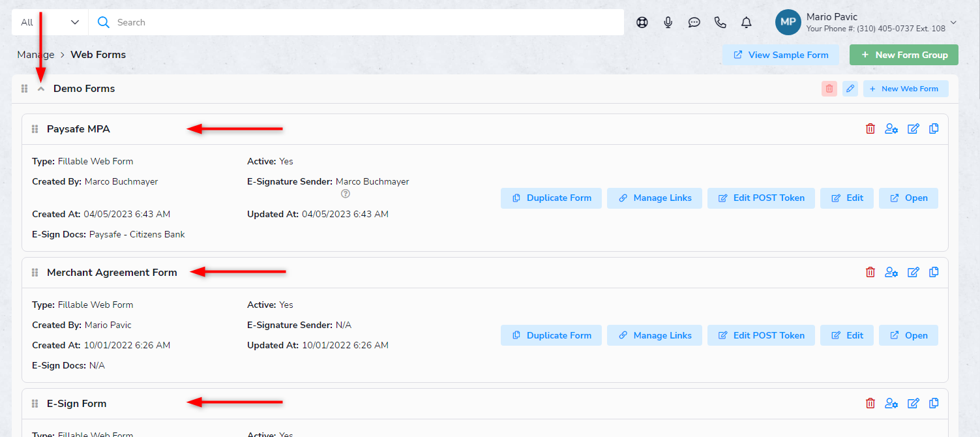This screenshot has height=437, width=980.
Task: Delete the E-Sign Form
Action: point(870,403)
